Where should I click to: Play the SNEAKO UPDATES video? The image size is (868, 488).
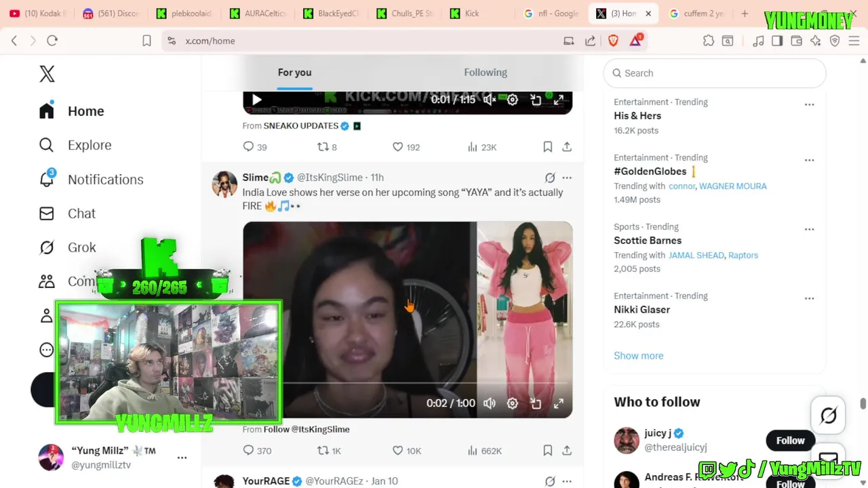257,100
